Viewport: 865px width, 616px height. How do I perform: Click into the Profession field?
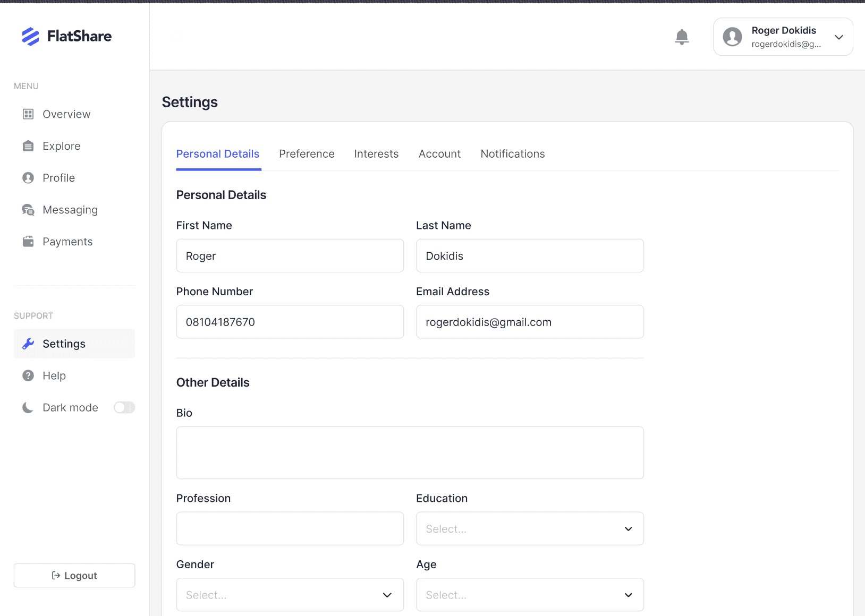pyautogui.click(x=290, y=528)
